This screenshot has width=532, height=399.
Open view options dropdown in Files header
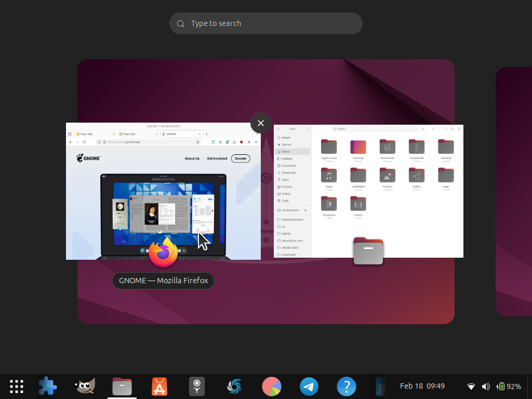coord(438,129)
